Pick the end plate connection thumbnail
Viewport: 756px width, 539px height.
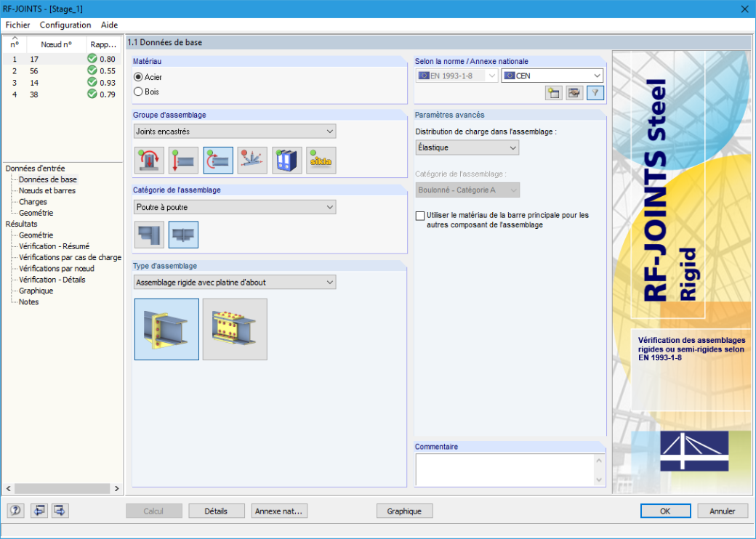point(166,330)
